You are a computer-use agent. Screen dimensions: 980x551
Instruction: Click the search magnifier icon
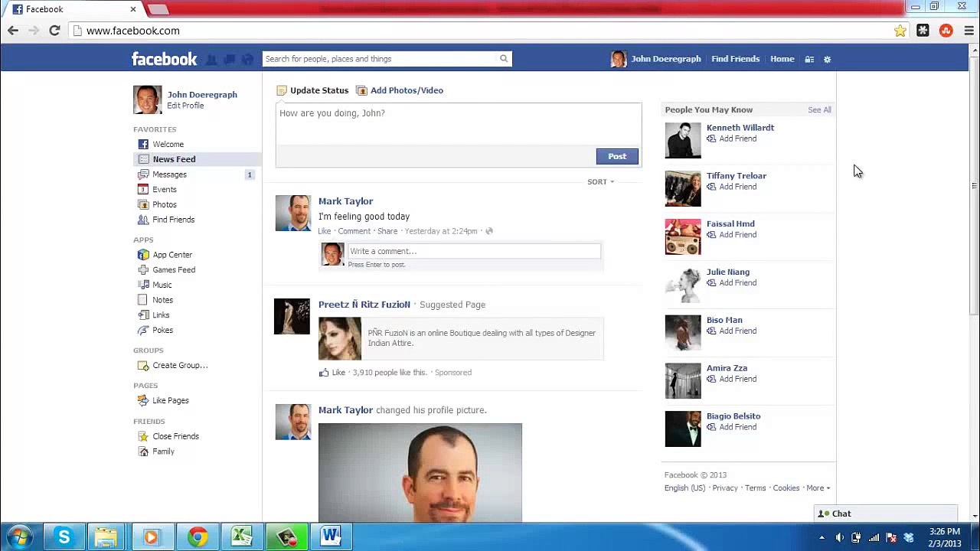[x=504, y=59]
